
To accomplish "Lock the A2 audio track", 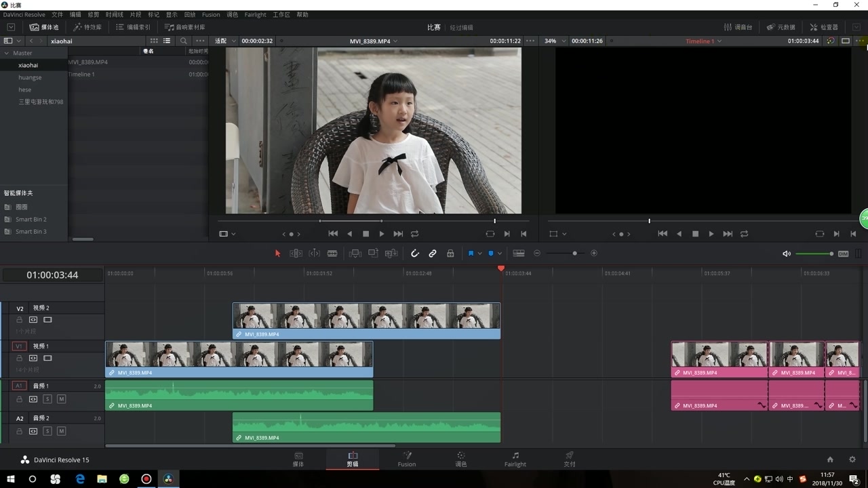I will click(20, 431).
